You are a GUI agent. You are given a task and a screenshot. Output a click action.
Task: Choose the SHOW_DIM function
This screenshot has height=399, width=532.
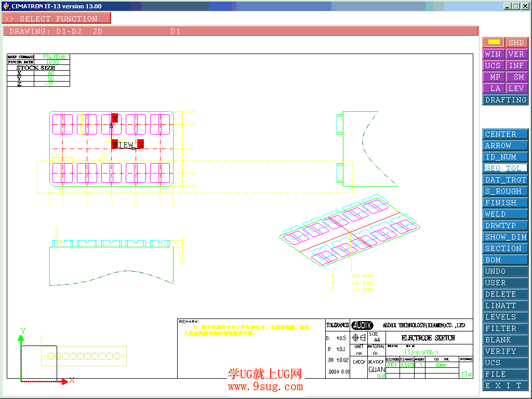[x=506, y=237]
